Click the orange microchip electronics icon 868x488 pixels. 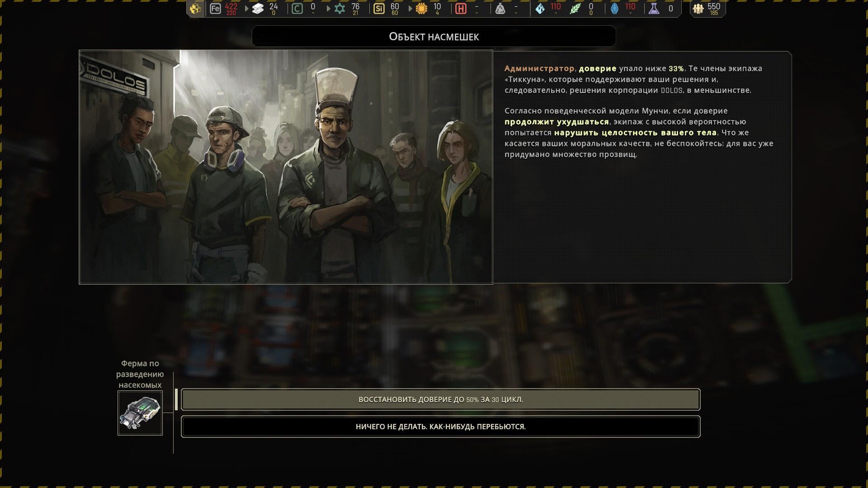[421, 9]
